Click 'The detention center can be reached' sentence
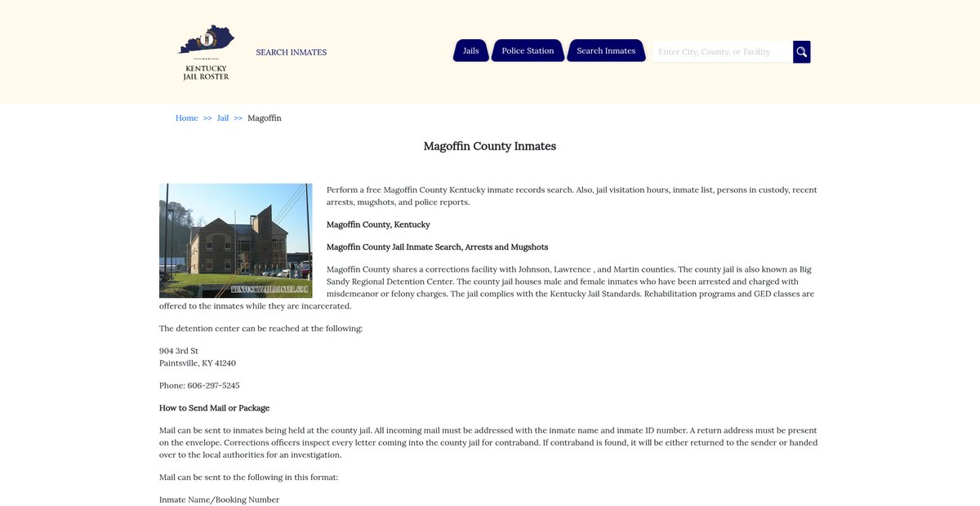Screen dimensions: 980x506 [x=261, y=329]
